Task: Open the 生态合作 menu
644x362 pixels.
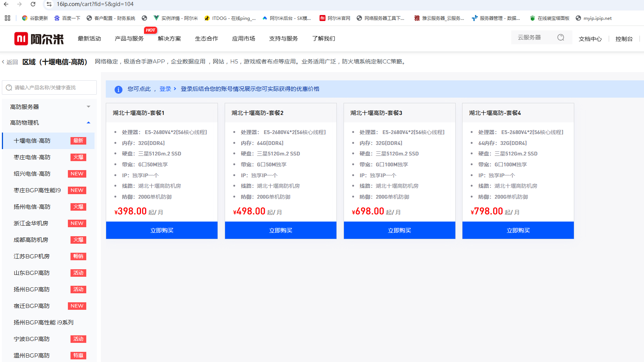Action: pyautogui.click(x=206, y=39)
